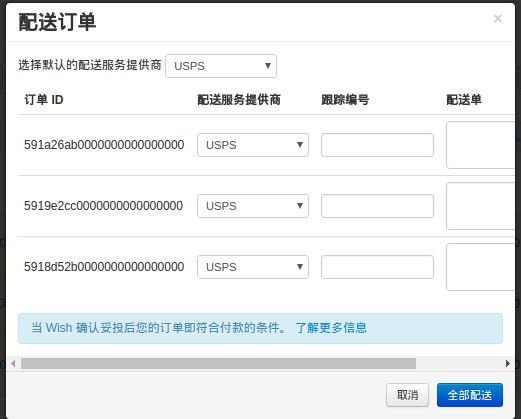Click the horizontal scrollbar right arrow

pos(508,363)
